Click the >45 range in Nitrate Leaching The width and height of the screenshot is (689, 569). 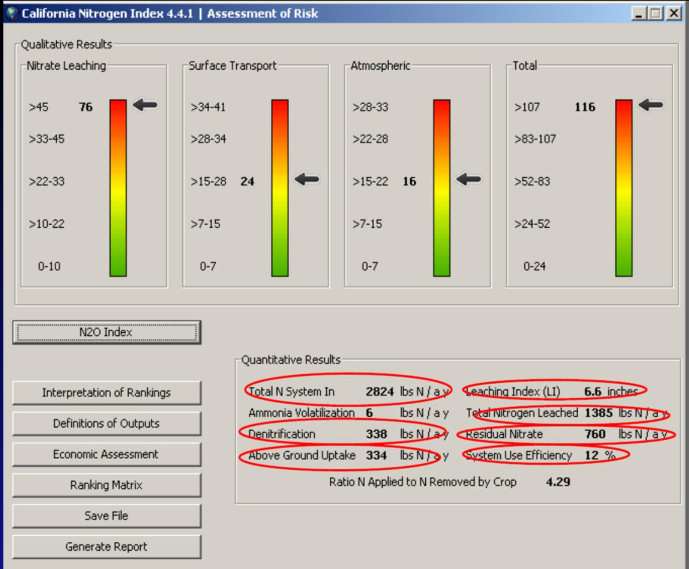click(39, 107)
